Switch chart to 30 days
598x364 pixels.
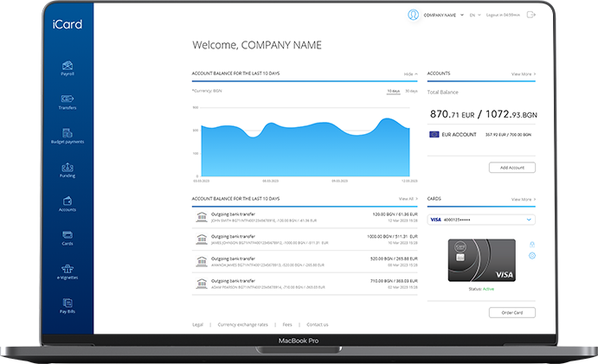pyautogui.click(x=412, y=91)
